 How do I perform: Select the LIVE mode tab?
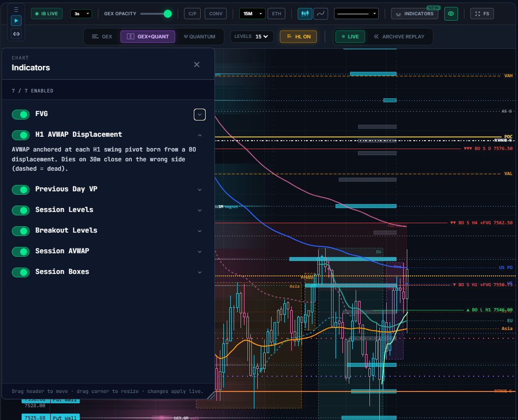350,37
